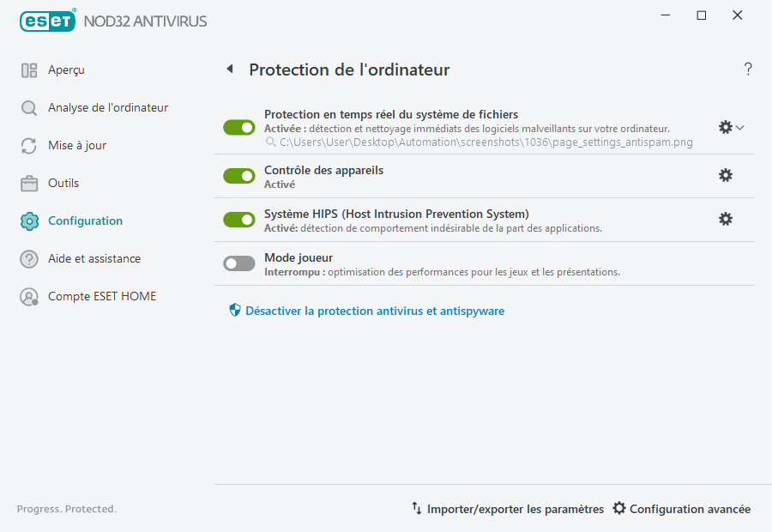
Task: Turn off the Contrôle des appareils toggle
Action: click(238, 176)
